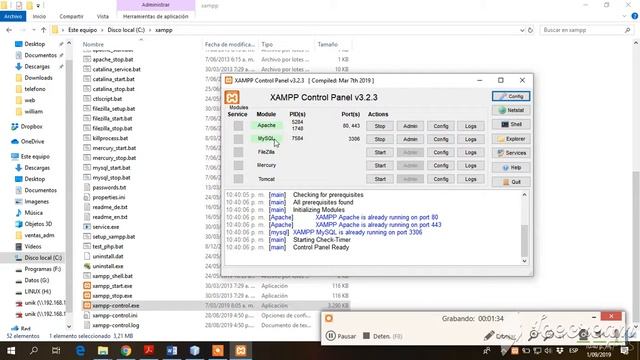
Task: Go back in File Explorer
Action: click(x=9, y=30)
